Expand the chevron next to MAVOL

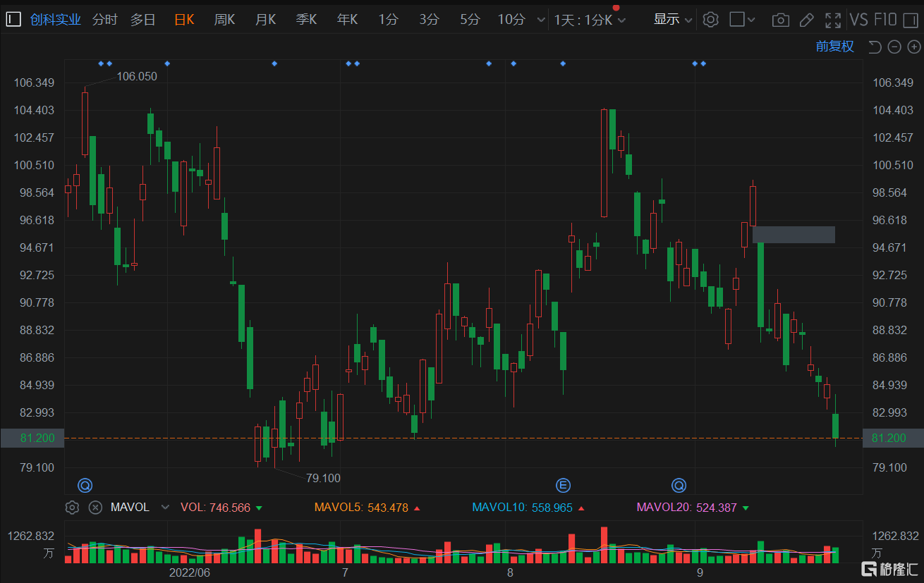coord(165,508)
